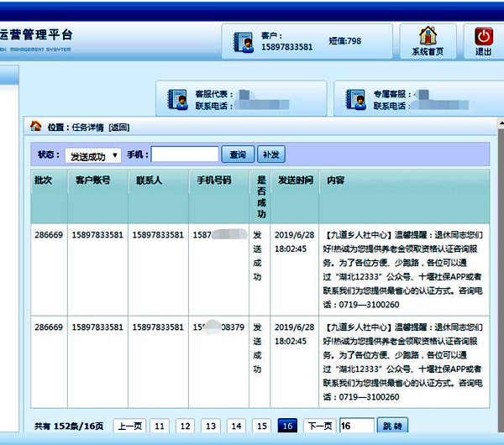This screenshot has height=445, width=504.
Task: Click the red power icon to 退出
Action: pos(484,36)
